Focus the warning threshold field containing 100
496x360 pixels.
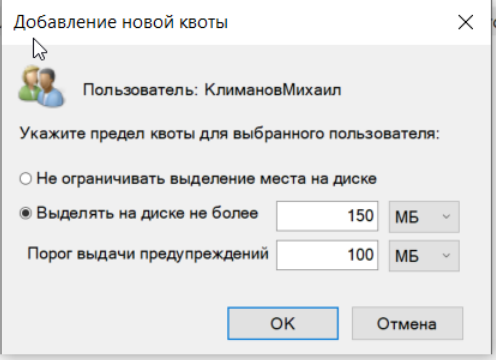point(327,255)
